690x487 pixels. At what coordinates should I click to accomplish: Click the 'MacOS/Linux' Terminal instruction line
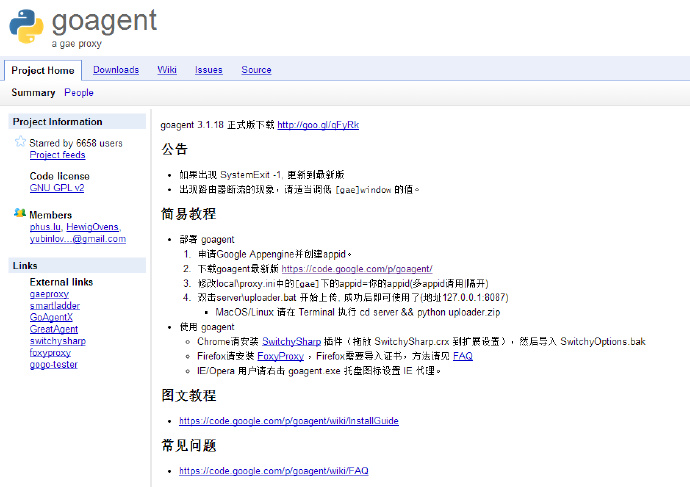coord(358,312)
